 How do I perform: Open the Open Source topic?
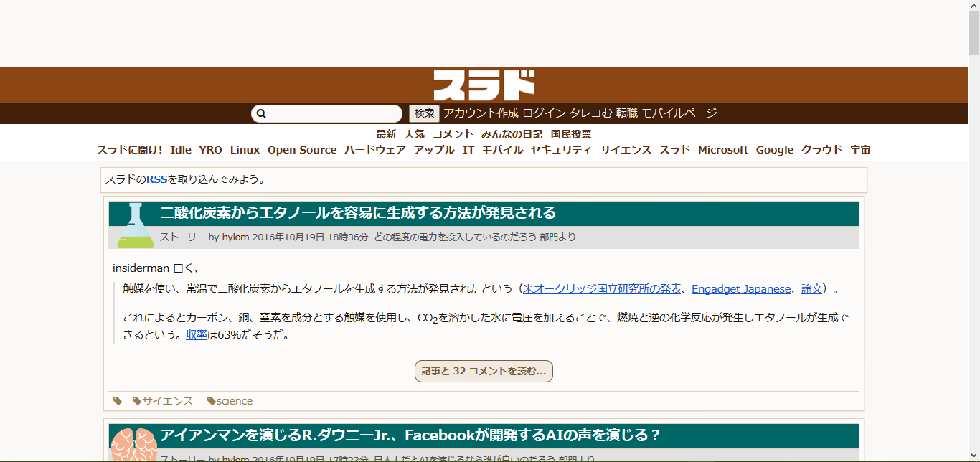301,149
